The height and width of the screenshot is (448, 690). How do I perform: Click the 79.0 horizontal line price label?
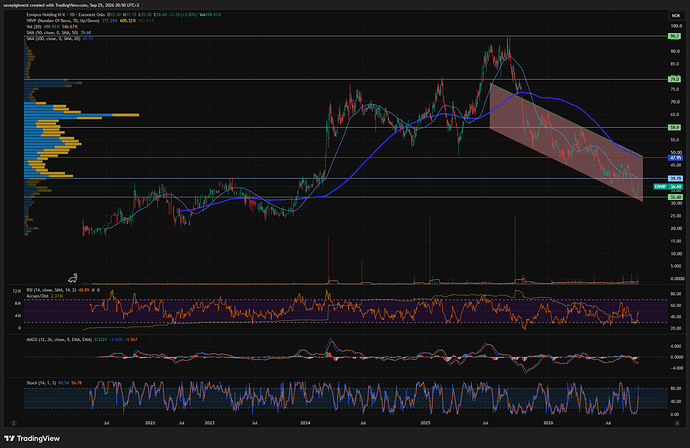click(x=675, y=80)
